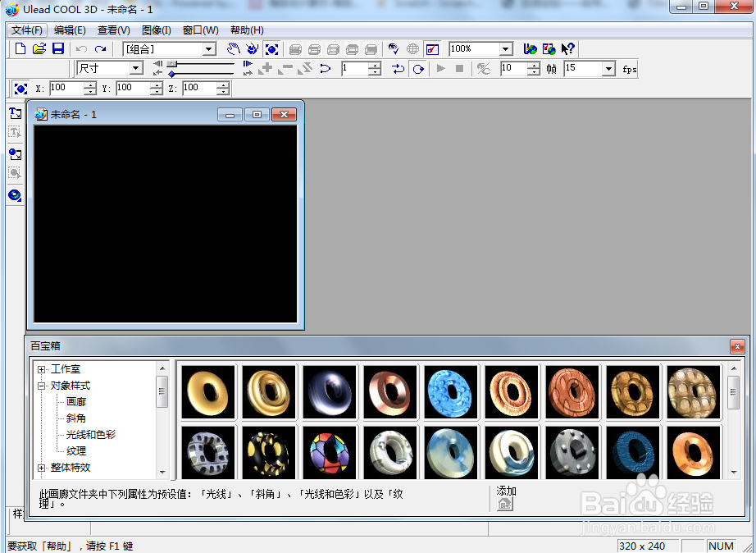The image size is (756, 553).
Task: Open the 帮助(H) menu
Action: 247,30
